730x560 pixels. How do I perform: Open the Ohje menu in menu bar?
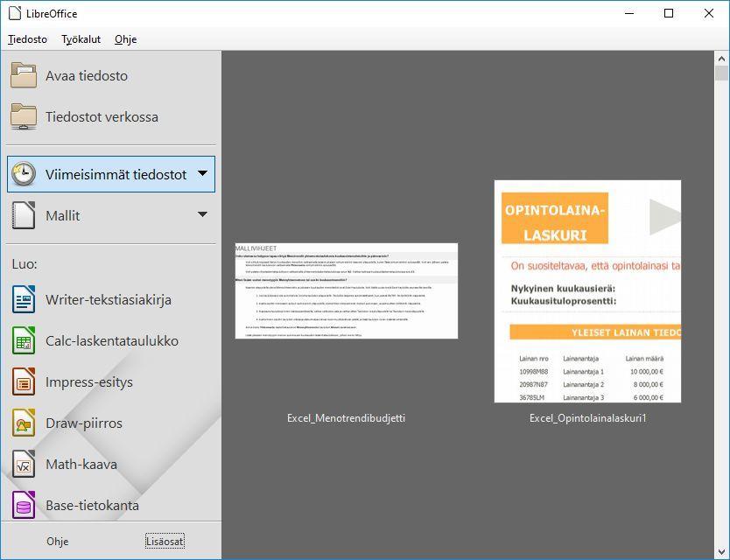126,39
